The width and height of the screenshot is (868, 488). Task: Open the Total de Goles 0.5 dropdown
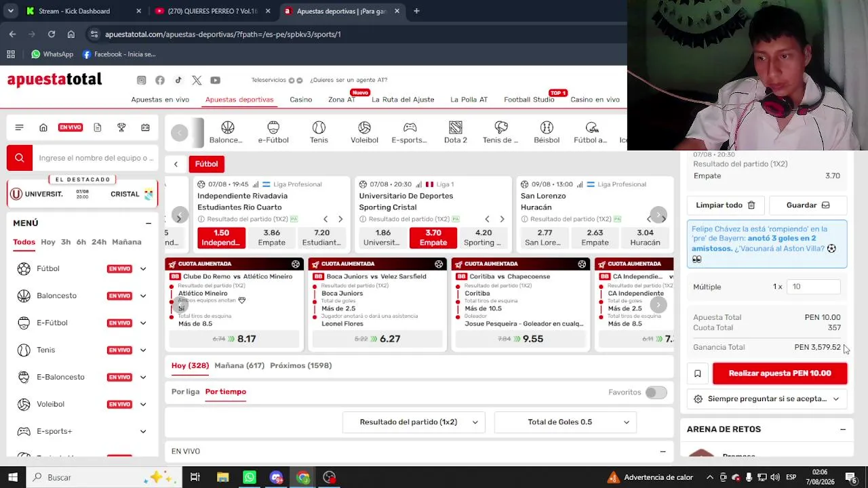coord(566,422)
